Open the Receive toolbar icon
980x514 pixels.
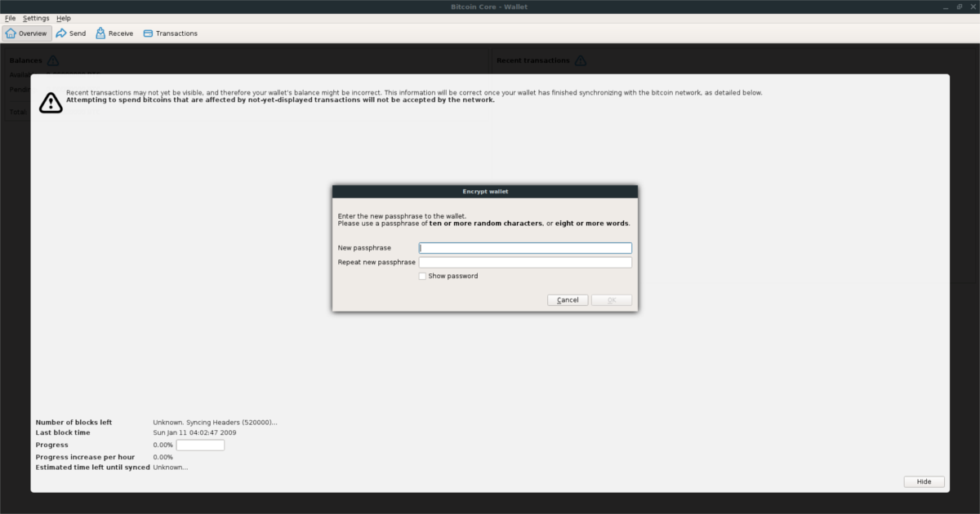(x=114, y=33)
